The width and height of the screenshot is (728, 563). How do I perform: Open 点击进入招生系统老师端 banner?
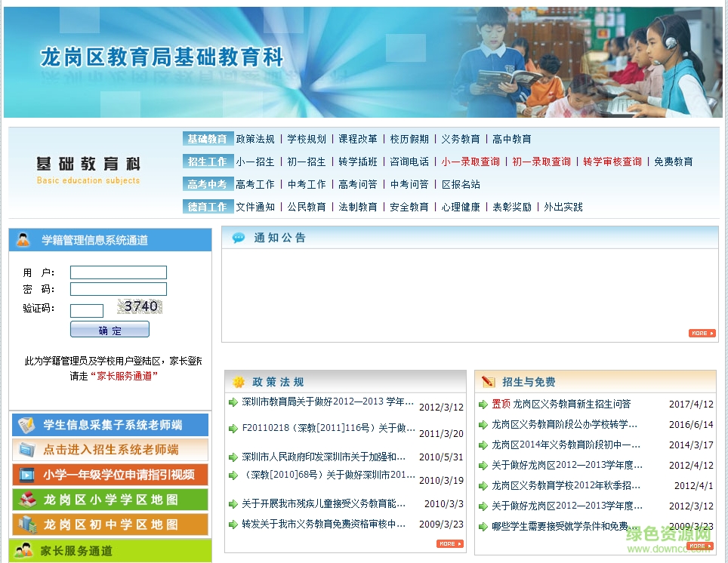(x=110, y=449)
